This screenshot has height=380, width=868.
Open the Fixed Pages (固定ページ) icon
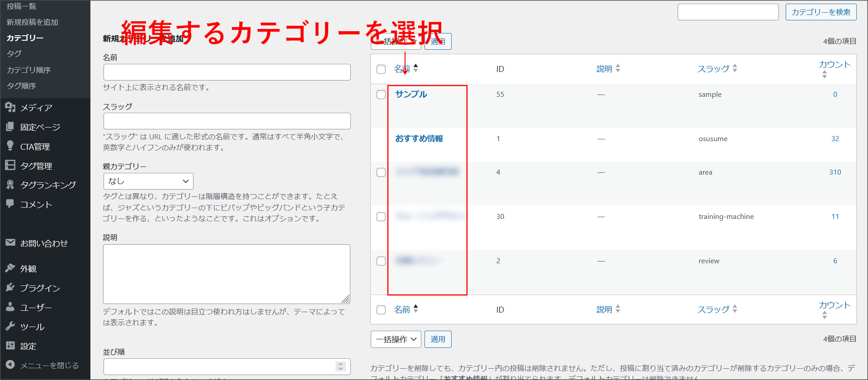[x=10, y=127]
